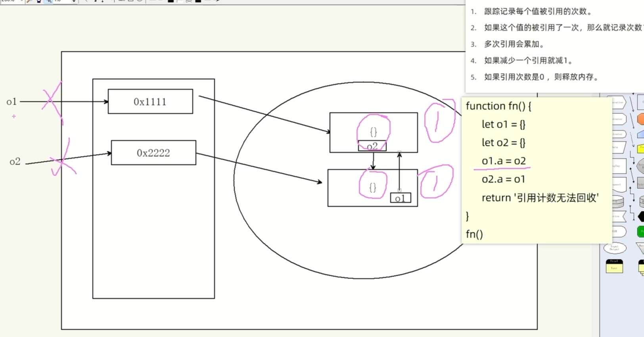Click note line 多次引用会累加
The height and width of the screenshot is (337, 644).
[514, 44]
